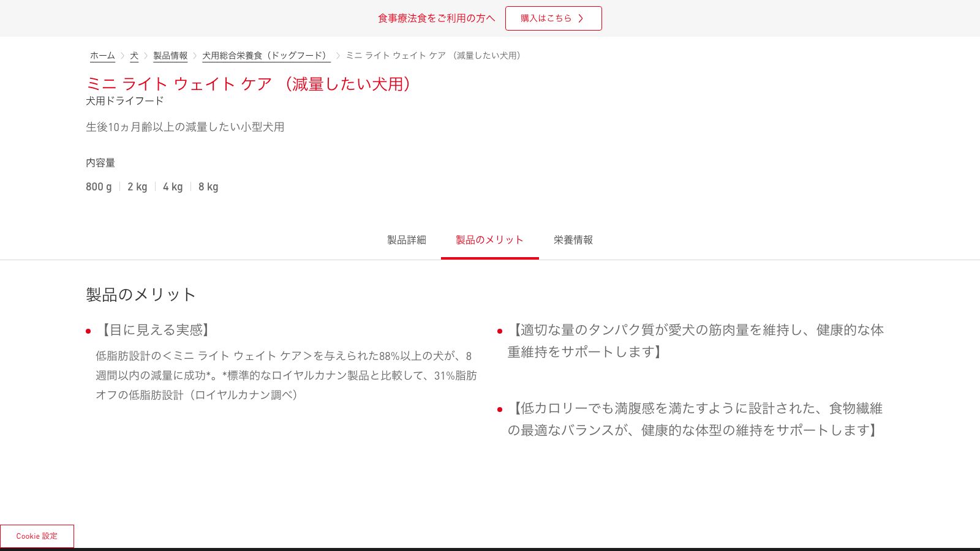Screen dimensions: 980x551
Task: Go to the 犬 breadcrumb link
Action: pyautogui.click(x=134, y=56)
